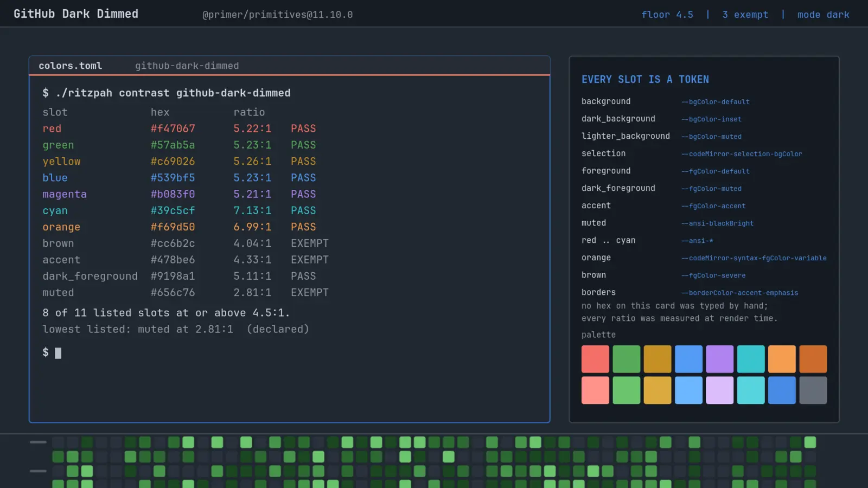Click hex value #57ab5a
The height and width of the screenshot is (488, 868).
coord(173,145)
